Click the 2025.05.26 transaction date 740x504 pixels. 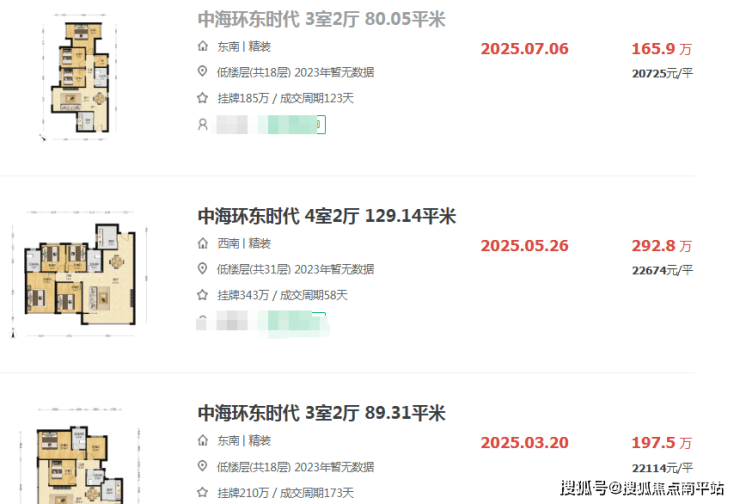(524, 246)
